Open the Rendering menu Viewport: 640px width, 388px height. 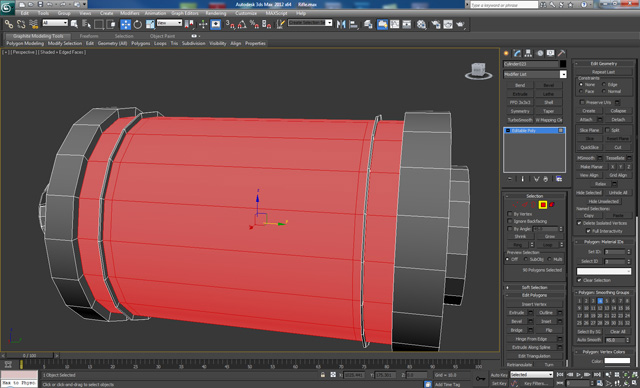pyautogui.click(x=216, y=13)
